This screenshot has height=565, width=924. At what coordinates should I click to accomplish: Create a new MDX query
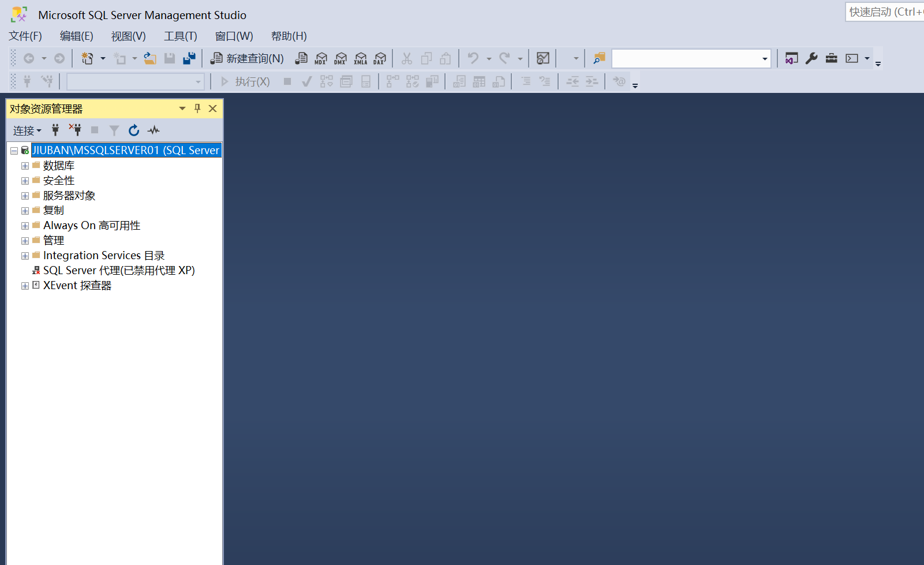321,58
